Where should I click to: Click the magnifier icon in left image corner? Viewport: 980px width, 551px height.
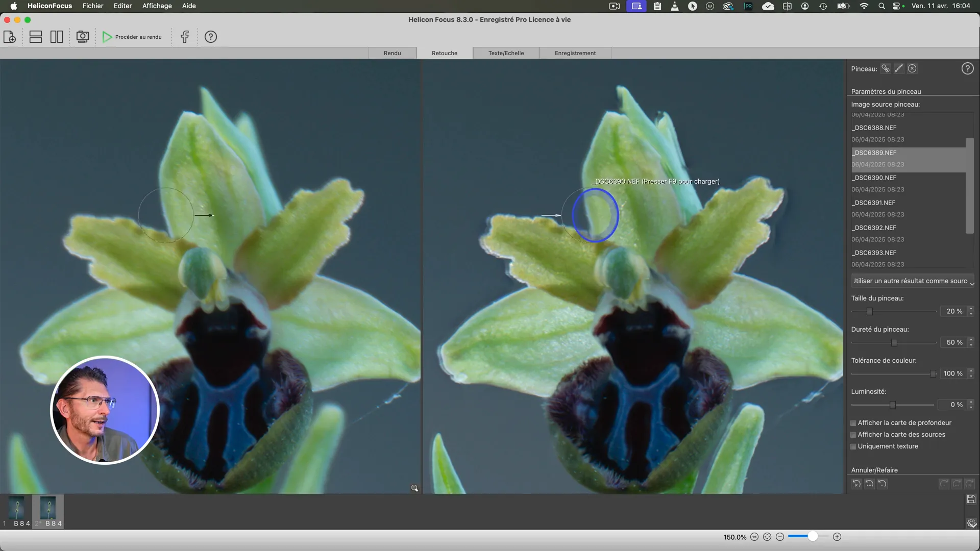pyautogui.click(x=414, y=488)
